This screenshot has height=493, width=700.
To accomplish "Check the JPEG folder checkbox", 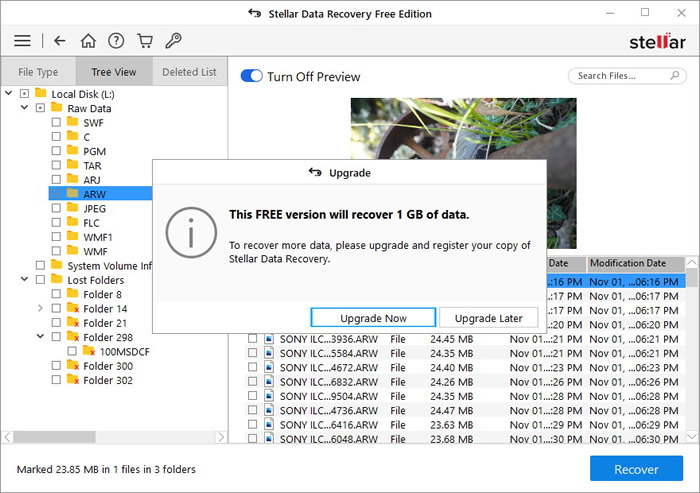I will (x=56, y=208).
